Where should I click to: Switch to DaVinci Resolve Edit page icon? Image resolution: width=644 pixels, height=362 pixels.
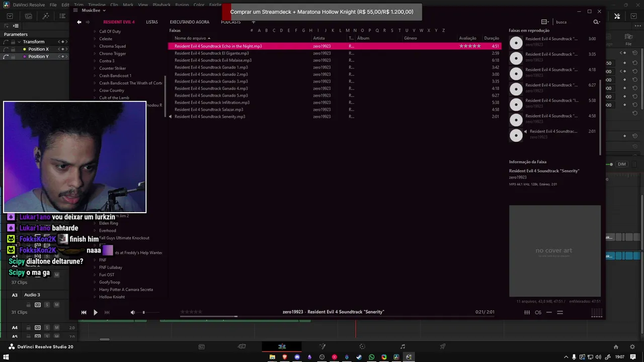282,346
